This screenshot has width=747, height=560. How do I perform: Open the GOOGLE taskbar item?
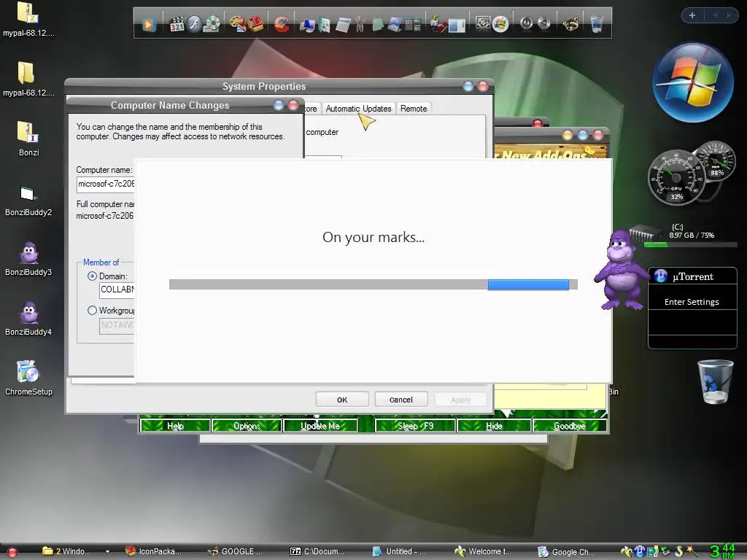click(237, 551)
